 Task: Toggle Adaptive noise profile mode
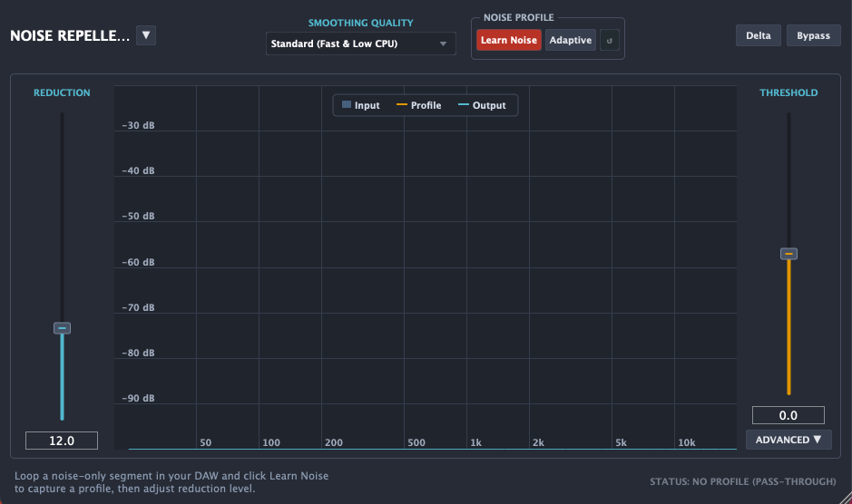(570, 40)
